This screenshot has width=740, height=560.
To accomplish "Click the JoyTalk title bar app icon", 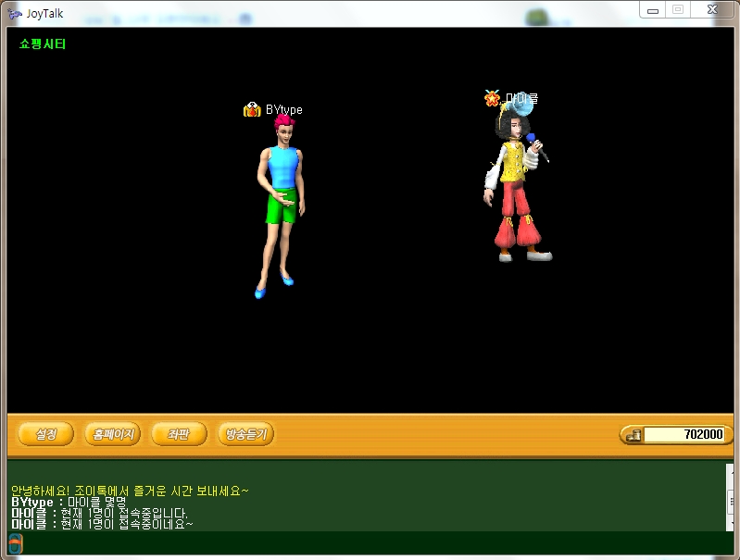I will tap(14, 13).
